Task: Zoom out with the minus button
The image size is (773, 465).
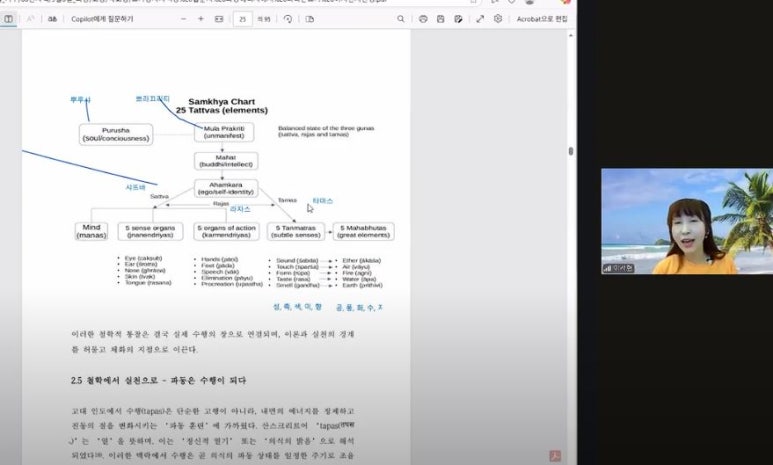Action: pyautogui.click(x=181, y=19)
